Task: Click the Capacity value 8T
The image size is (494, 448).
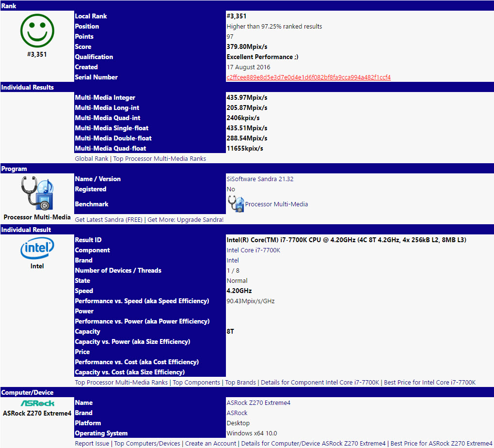Action: 230,331
